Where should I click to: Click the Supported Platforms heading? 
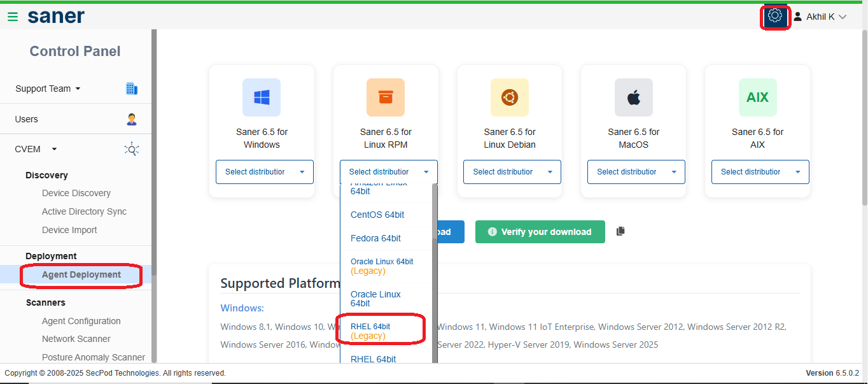[280, 283]
